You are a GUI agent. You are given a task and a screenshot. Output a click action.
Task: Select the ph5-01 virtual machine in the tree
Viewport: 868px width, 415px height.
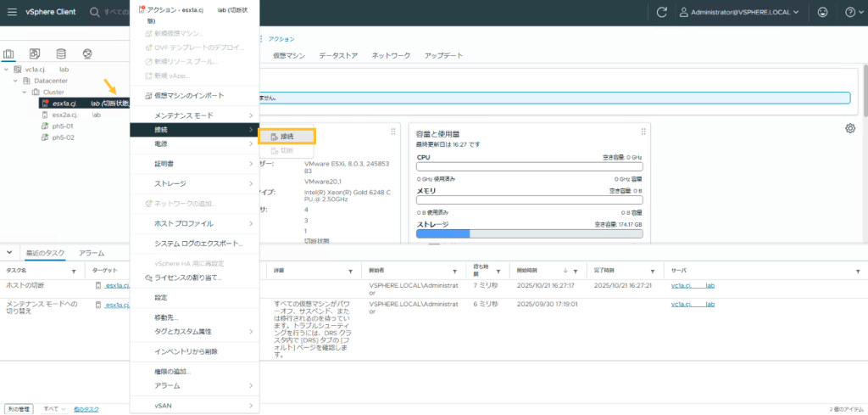click(x=64, y=126)
